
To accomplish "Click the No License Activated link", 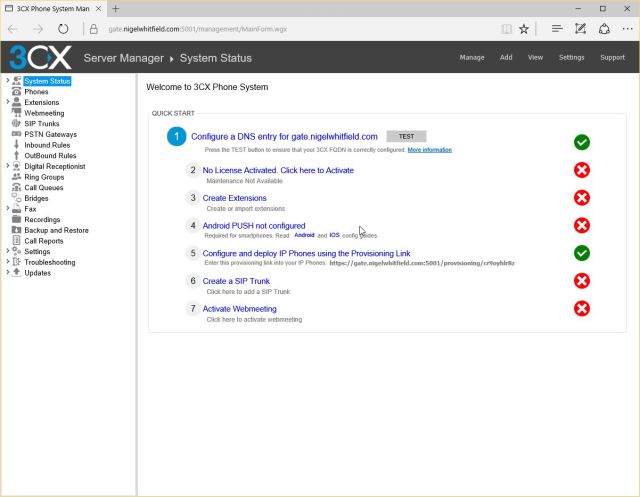I will (x=278, y=170).
